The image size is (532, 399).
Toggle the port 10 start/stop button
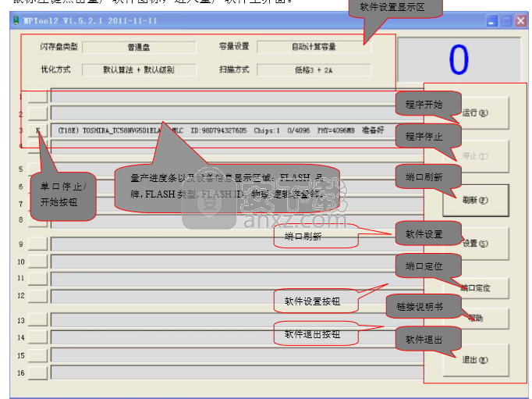click(x=37, y=261)
